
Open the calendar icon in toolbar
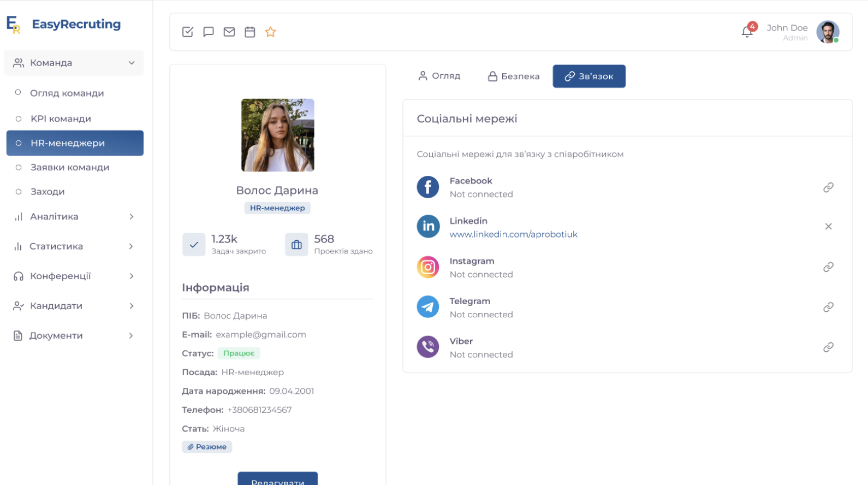(250, 32)
